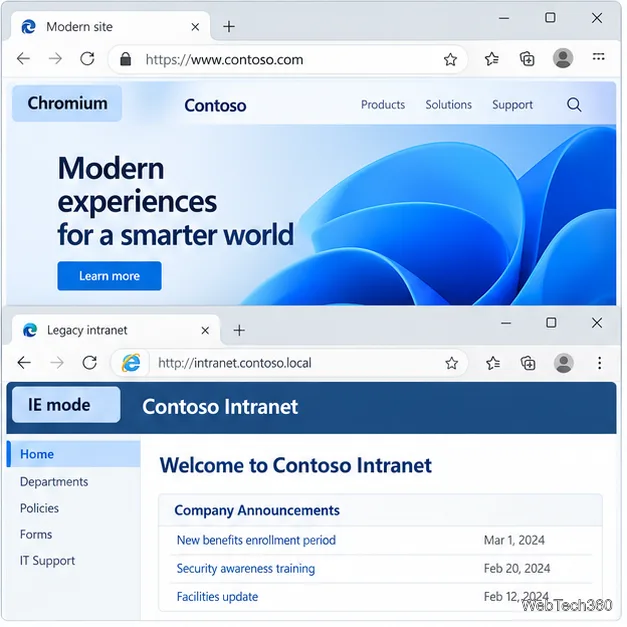
Task: Open three-dot menu in Legacy intranet window
Action: tap(599, 363)
